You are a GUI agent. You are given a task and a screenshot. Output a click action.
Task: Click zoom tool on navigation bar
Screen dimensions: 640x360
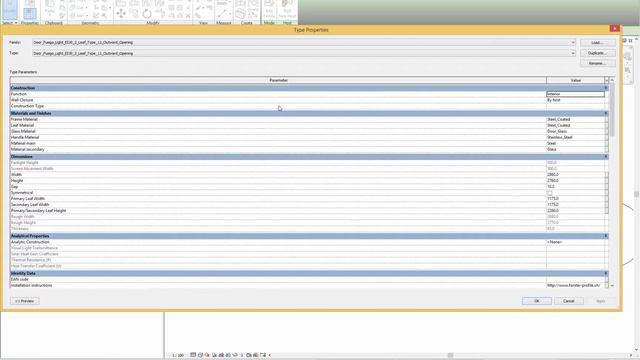pyautogui.click(x=628, y=71)
